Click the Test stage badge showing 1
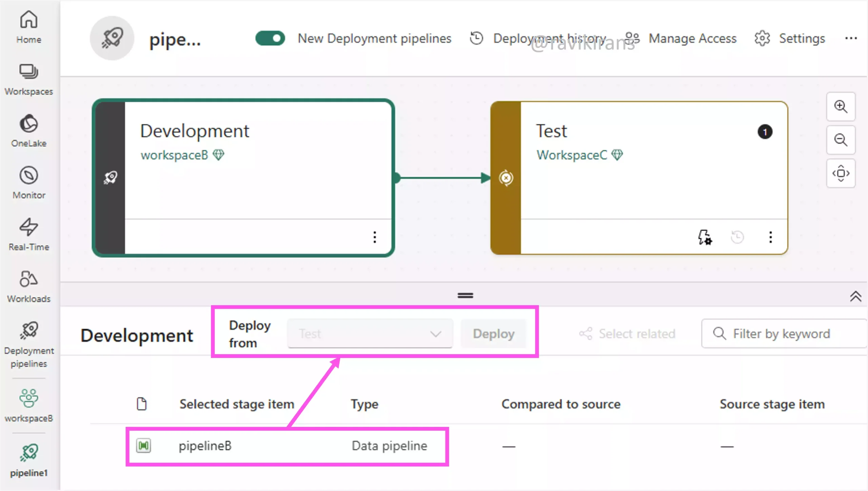This screenshot has width=868, height=491. point(765,132)
